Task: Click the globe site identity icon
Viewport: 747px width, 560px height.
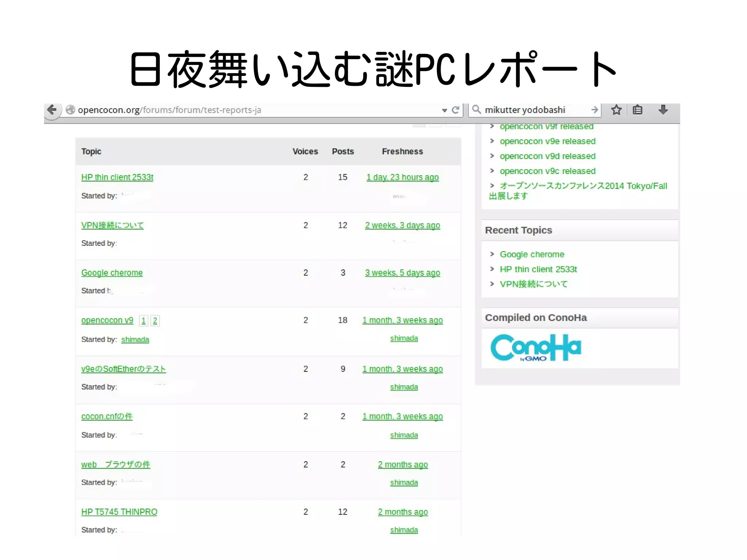Action: coord(70,110)
